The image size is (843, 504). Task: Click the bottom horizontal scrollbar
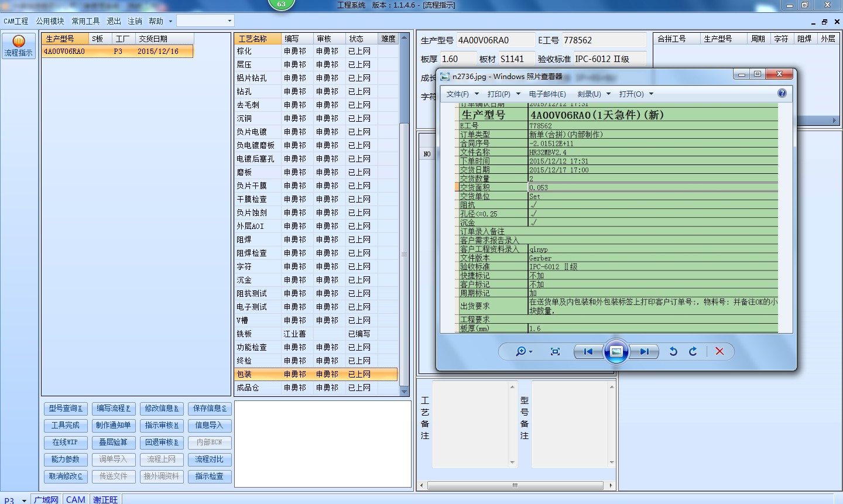tap(515, 485)
